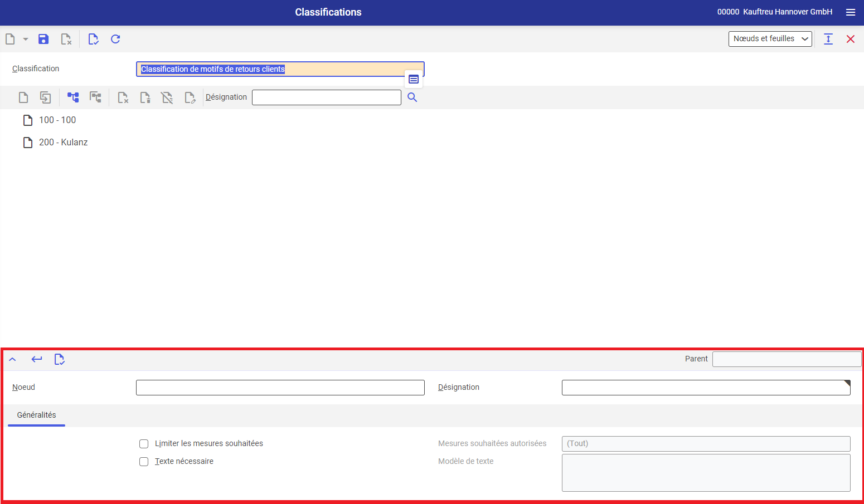Open the hamburger menu in the title bar

[x=851, y=12]
